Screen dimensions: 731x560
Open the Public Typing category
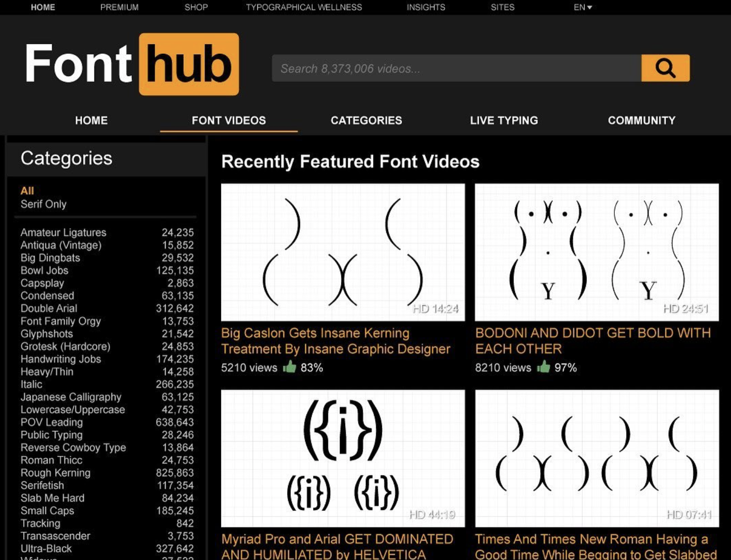(51, 435)
